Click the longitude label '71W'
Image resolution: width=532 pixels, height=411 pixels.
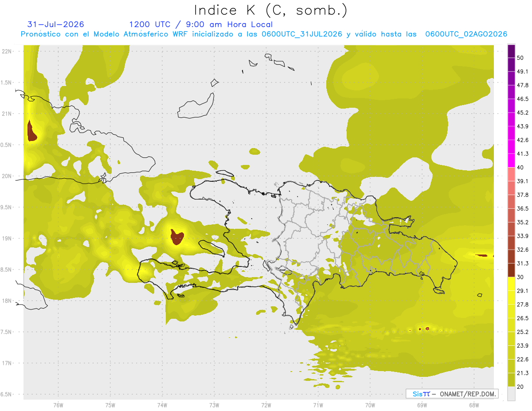tap(318, 405)
